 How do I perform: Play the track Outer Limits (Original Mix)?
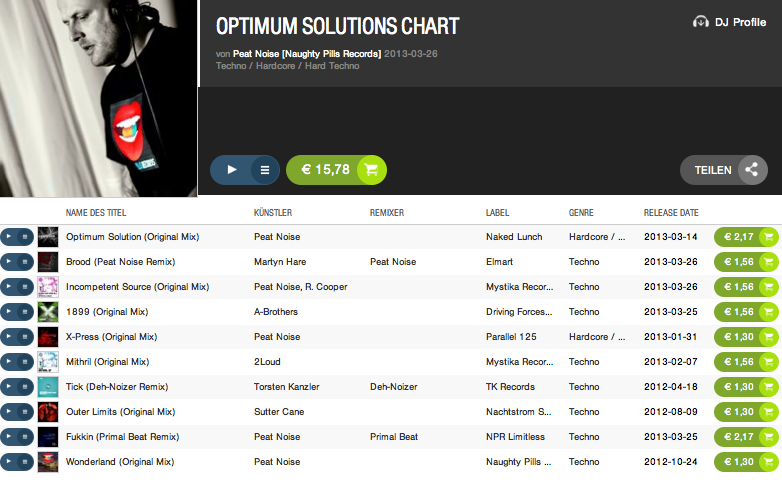(9, 412)
